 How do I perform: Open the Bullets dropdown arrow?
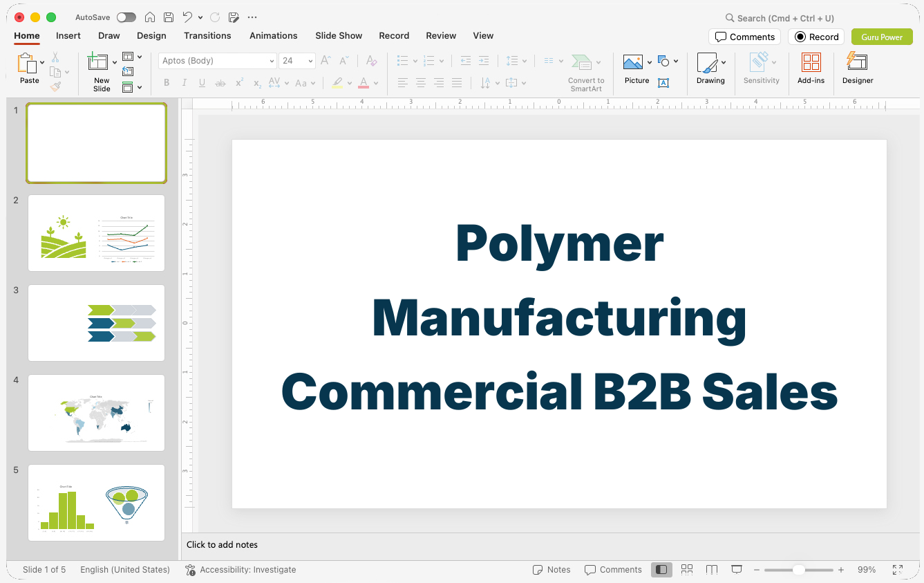[415, 61]
